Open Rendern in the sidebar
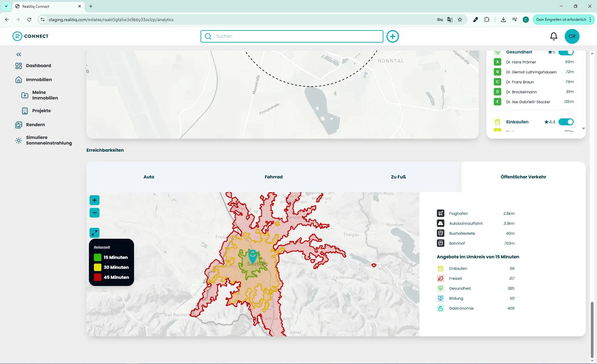This screenshot has width=597, height=364. [x=35, y=125]
